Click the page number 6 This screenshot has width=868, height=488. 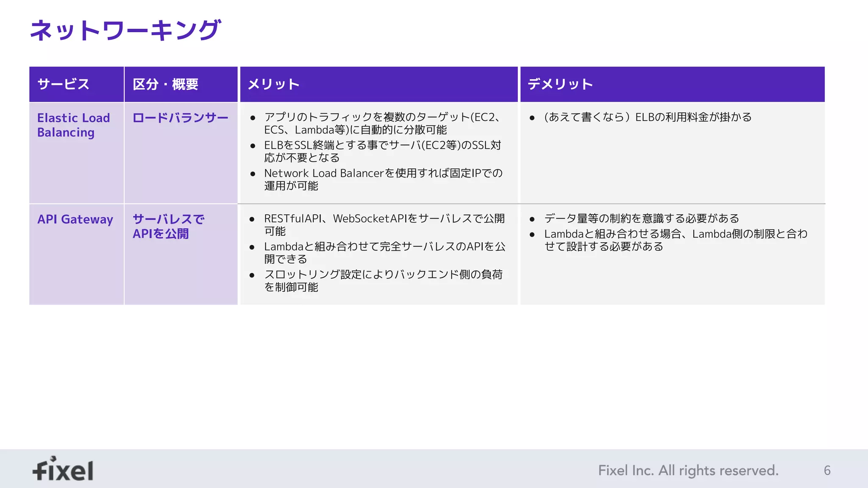tap(827, 470)
